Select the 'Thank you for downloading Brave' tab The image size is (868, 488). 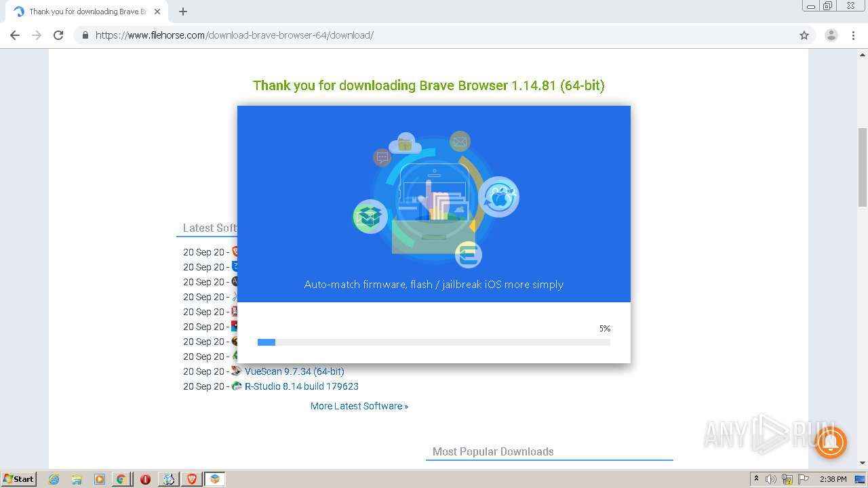tap(87, 12)
